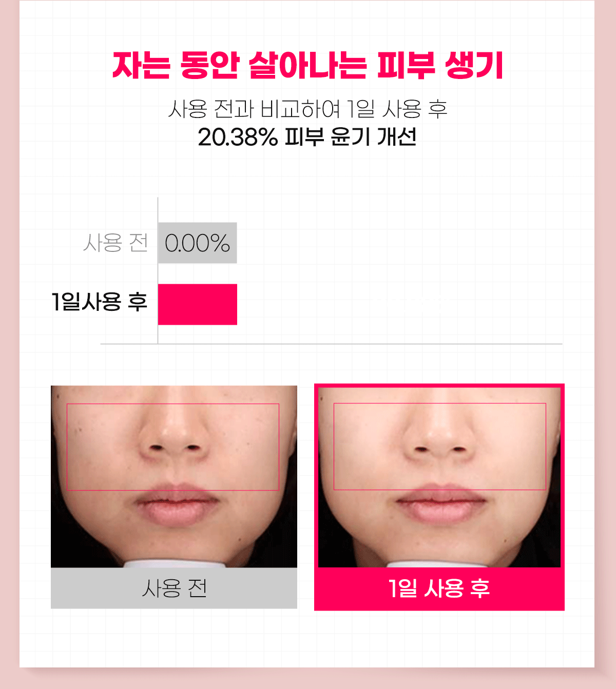
Task: Click the 20.38% 피부 윤기 개선 text
Action: pos(307,136)
